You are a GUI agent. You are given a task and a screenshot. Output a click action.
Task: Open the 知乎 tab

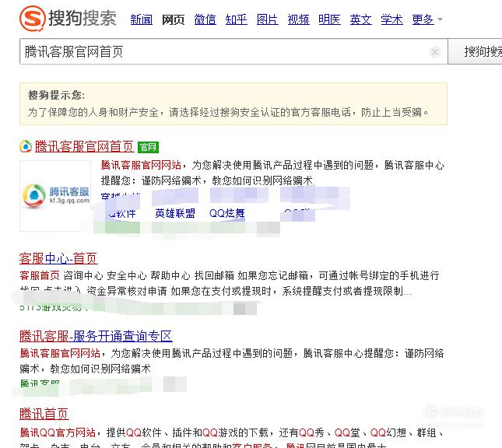pos(236,19)
